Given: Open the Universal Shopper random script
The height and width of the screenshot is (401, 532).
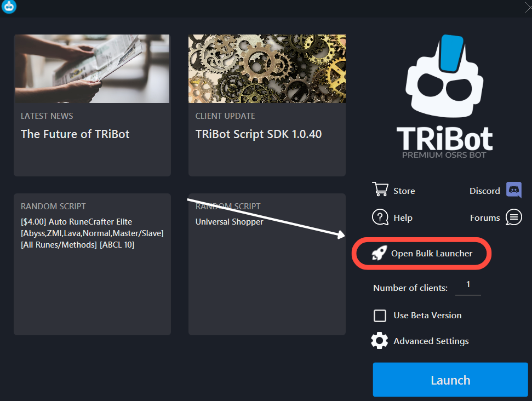Looking at the screenshot, I should pyautogui.click(x=230, y=222).
